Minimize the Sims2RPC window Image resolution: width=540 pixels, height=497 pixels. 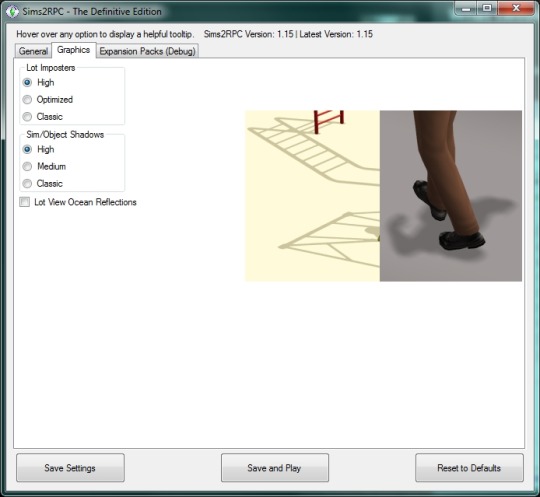[466, 8]
